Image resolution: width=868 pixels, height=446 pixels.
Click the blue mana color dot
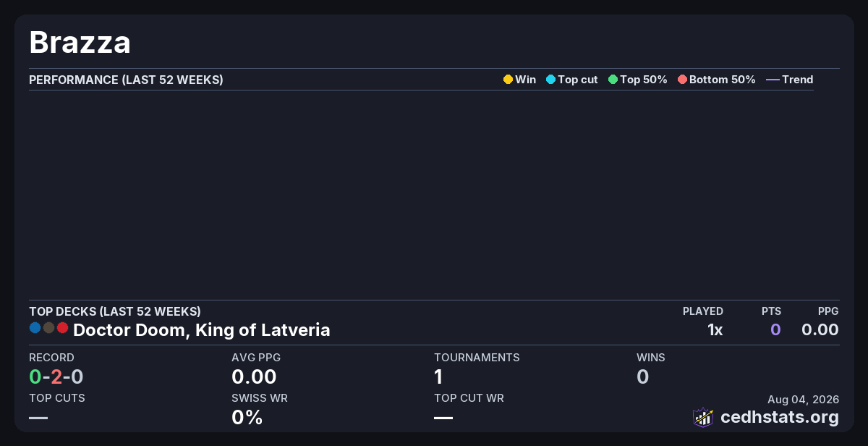tap(35, 328)
